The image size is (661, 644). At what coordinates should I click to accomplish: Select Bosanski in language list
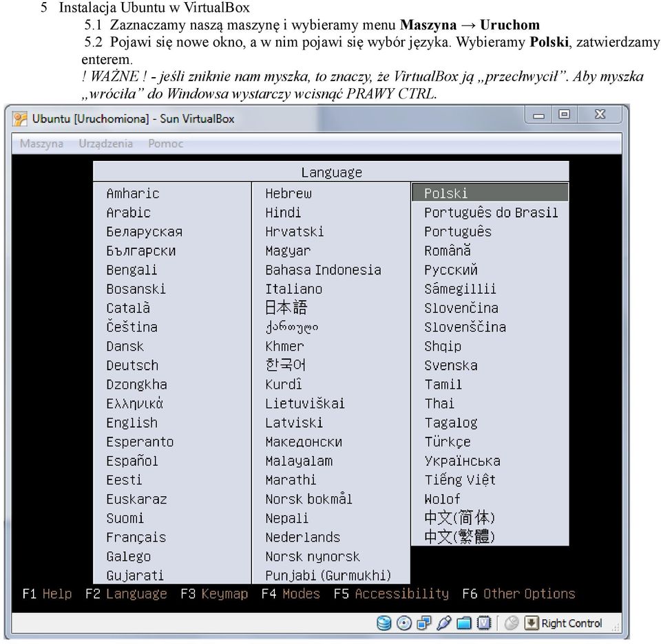click(136, 289)
